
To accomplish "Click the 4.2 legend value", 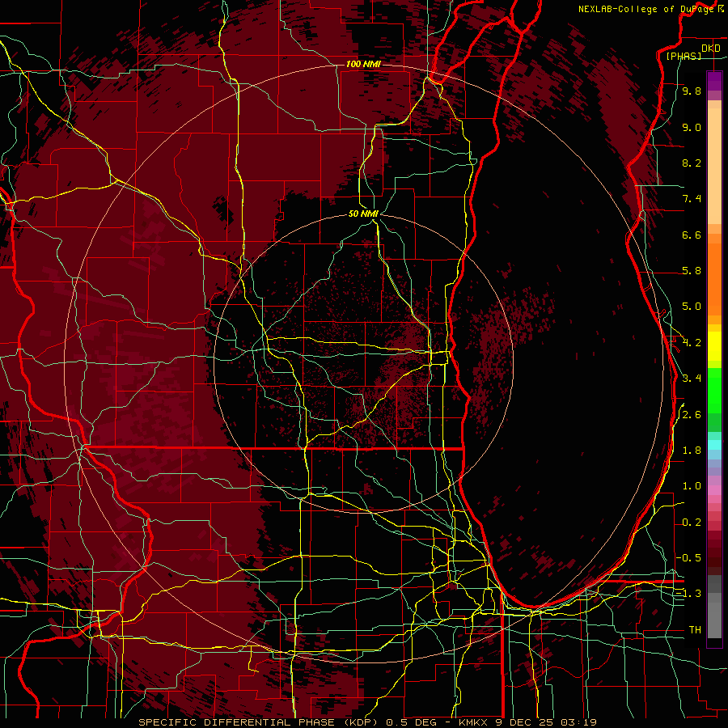I will pos(692,343).
